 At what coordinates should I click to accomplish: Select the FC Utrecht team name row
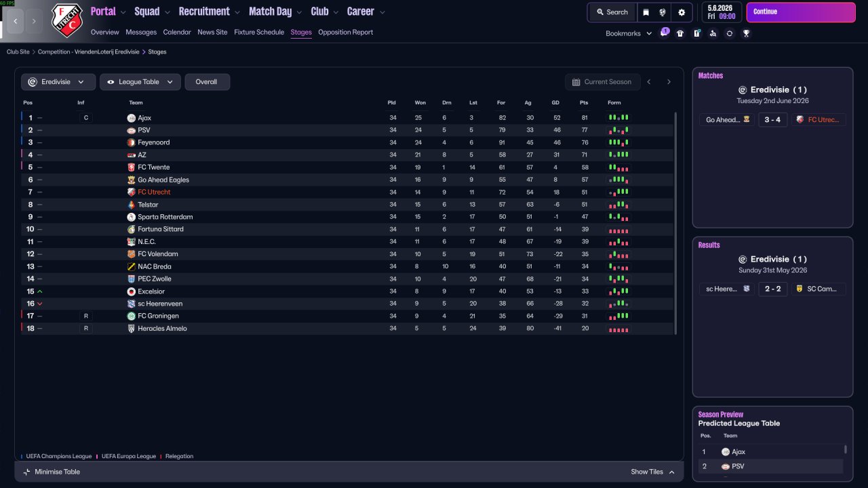pos(154,192)
